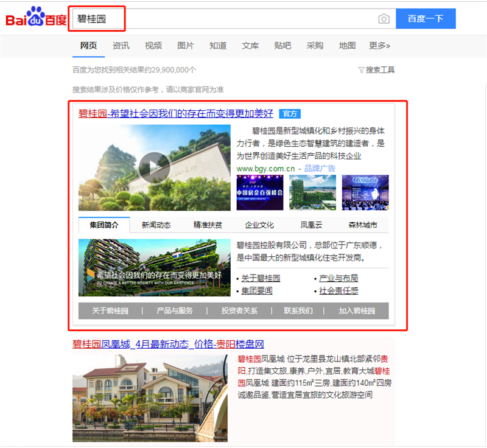Switch to the 图片 tab
487x448 pixels.
coord(186,46)
